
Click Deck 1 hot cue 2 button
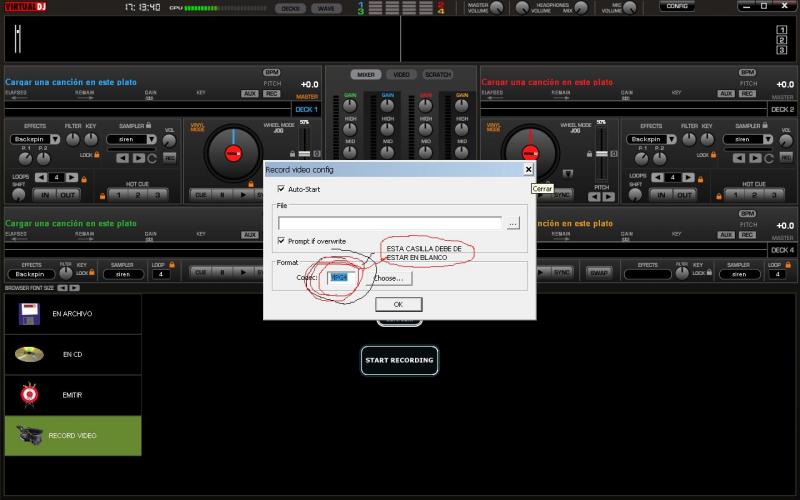(138, 195)
